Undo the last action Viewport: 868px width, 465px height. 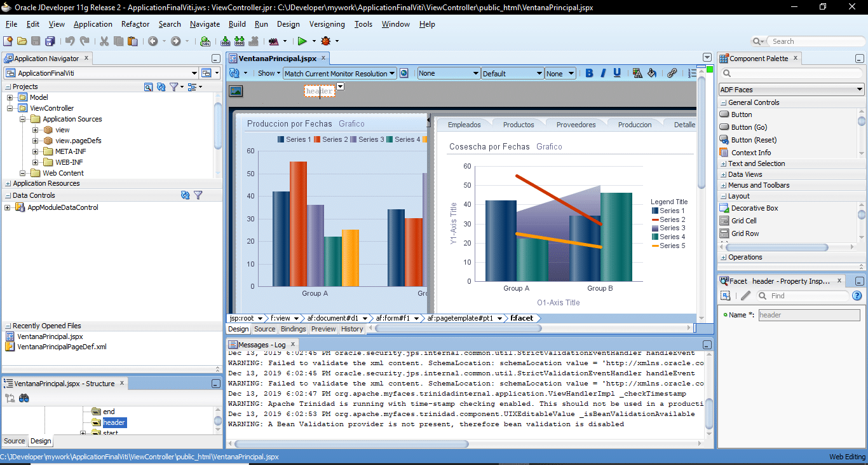69,41
